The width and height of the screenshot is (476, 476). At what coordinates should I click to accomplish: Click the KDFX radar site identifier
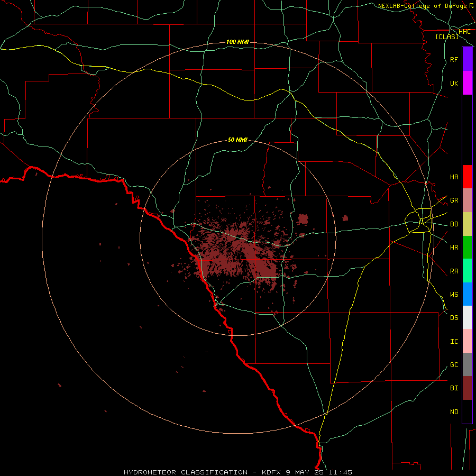(x=271, y=472)
